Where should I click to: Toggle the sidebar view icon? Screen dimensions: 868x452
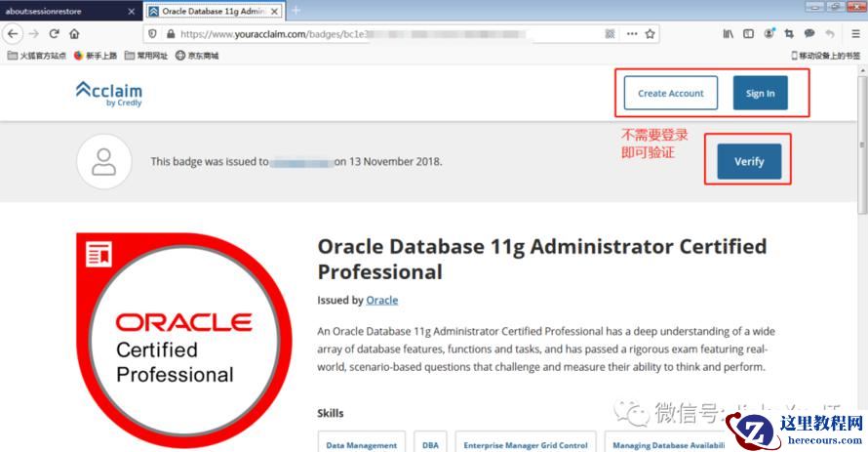point(748,34)
